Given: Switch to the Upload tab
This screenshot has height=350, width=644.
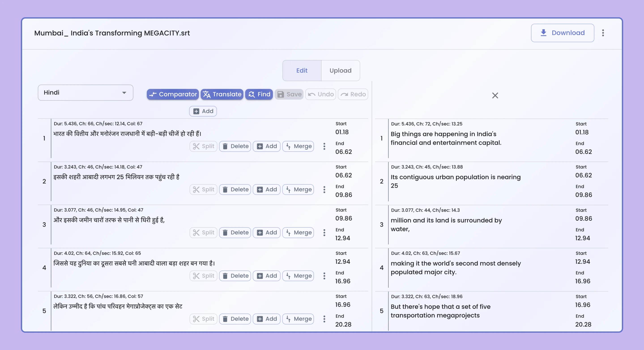Looking at the screenshot, I should click(x=340, y=70).
